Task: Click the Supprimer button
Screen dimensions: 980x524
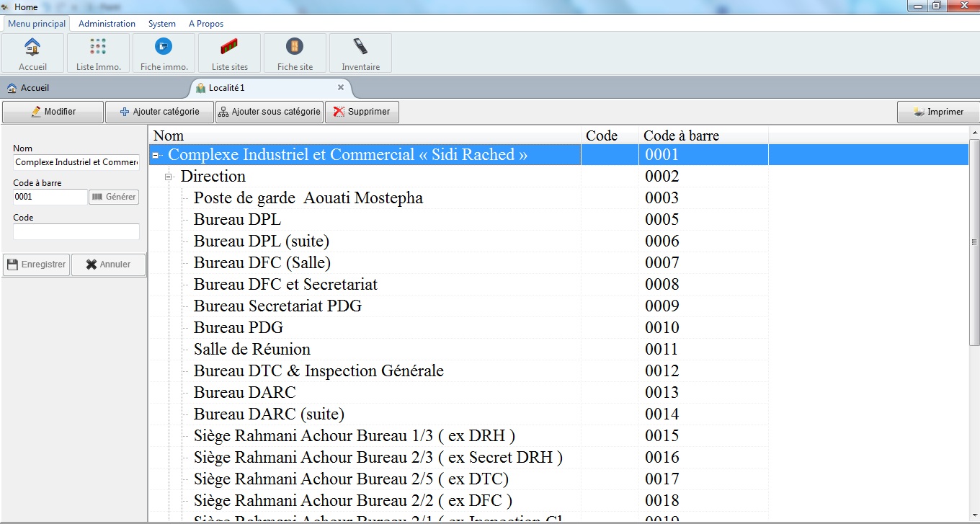Action: coord(362,112)
